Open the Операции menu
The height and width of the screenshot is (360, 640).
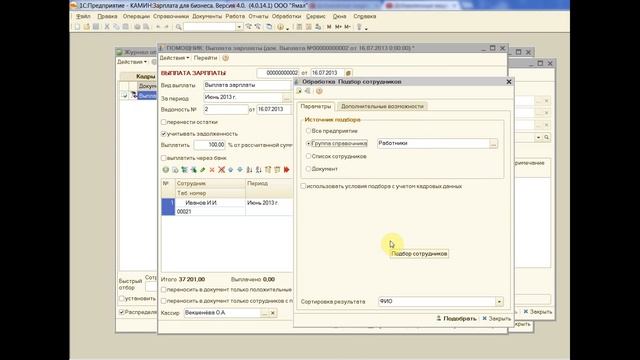tap(136, 16)
